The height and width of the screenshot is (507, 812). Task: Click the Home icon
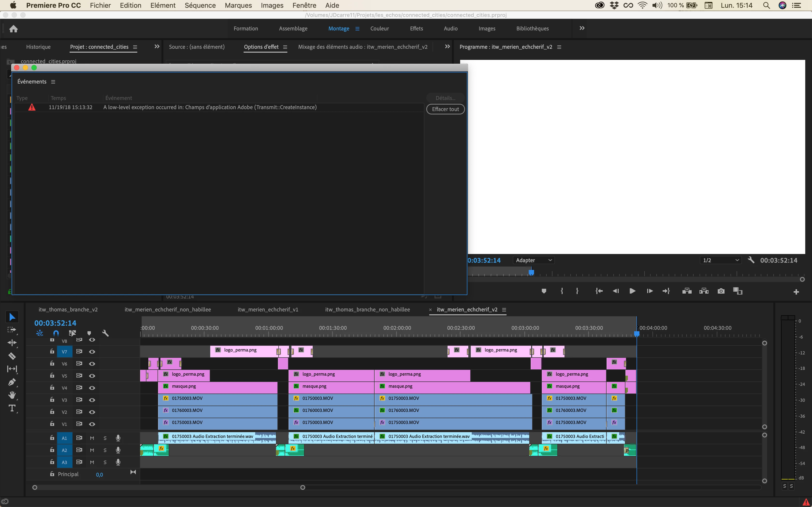coord(14,28)
